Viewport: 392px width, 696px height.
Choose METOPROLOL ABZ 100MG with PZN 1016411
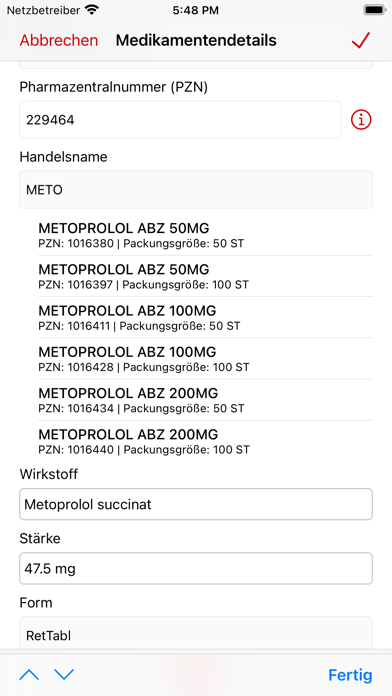pos(205,318)
